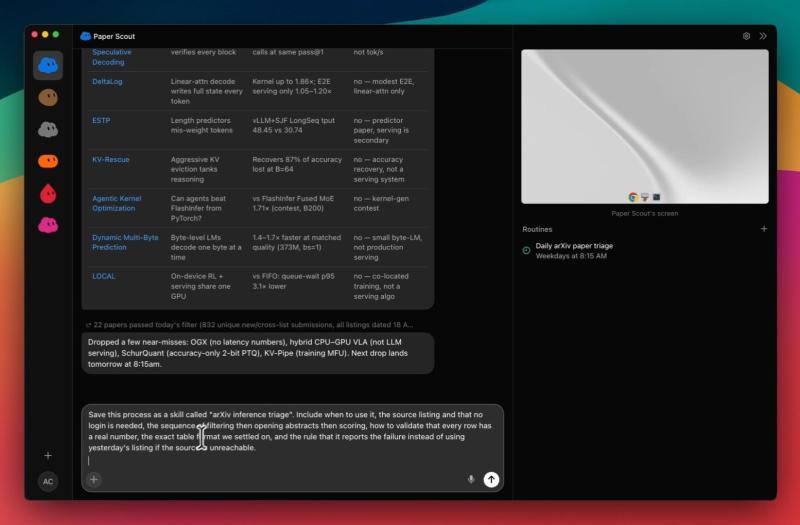Click the Chrome icon in screen preview
Viewport: 800px width, 525px height.
(x=633, y=197)
